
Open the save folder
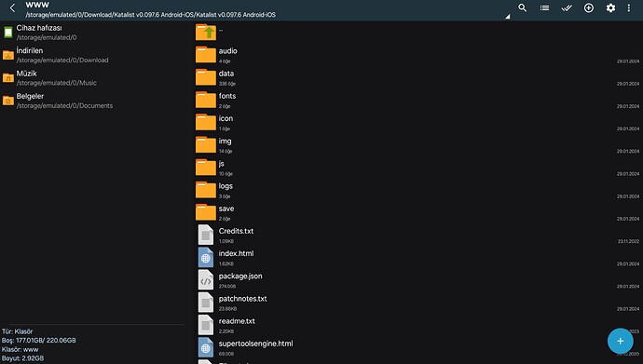417,212
